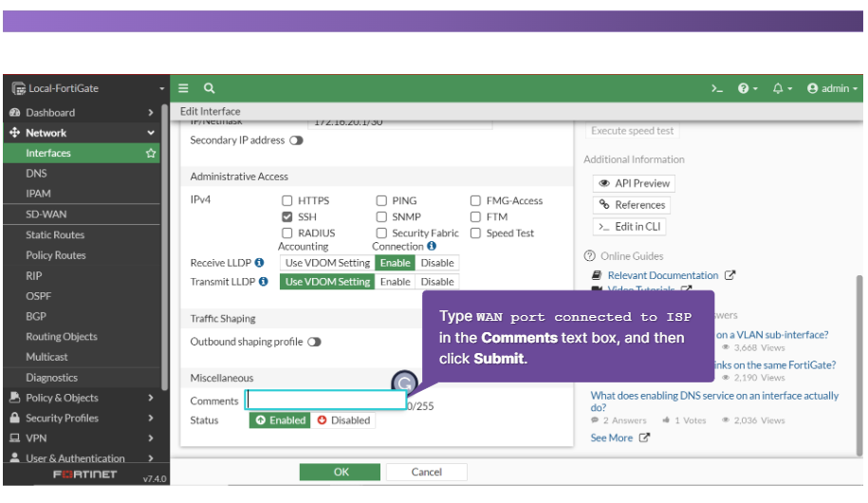Open the admin user menu
Screen dimensions: 868x503
pos(832,88)
